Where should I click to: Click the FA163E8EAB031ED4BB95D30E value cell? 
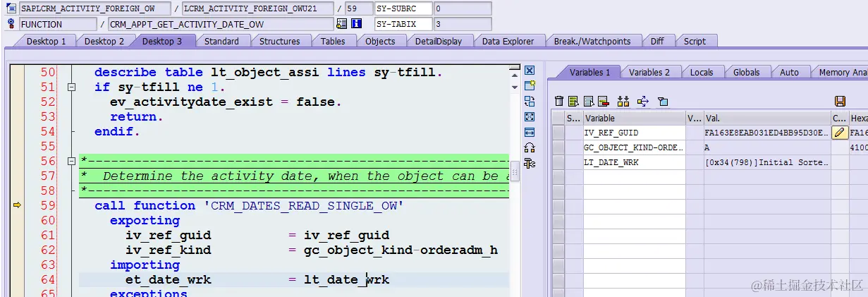(x=767, y=133)
